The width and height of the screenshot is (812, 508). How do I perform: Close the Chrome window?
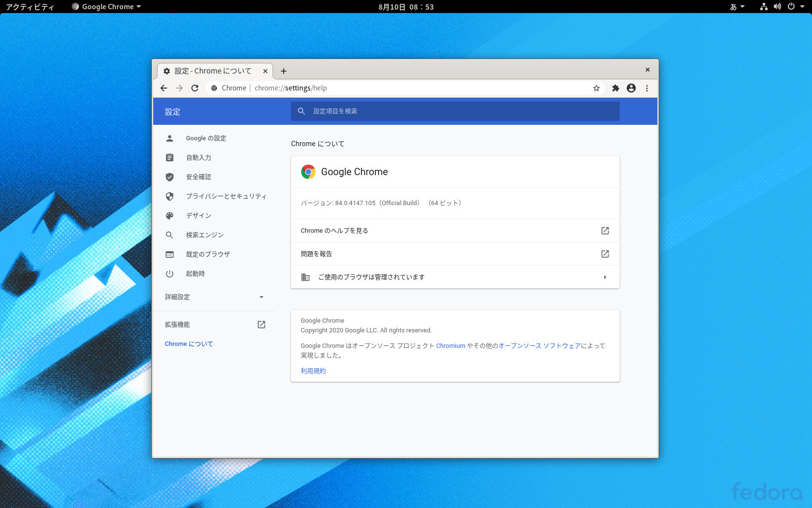pyautogui.click(x=648, y=70)
